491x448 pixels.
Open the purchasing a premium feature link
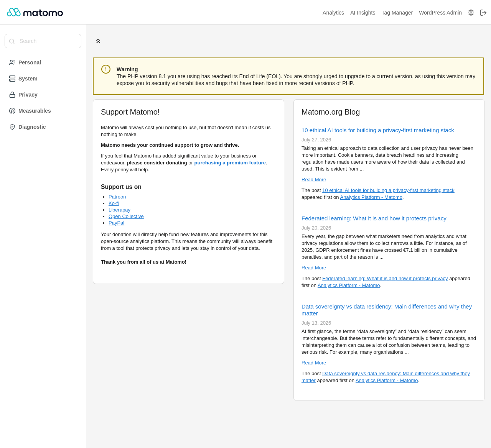pos(230,163)
